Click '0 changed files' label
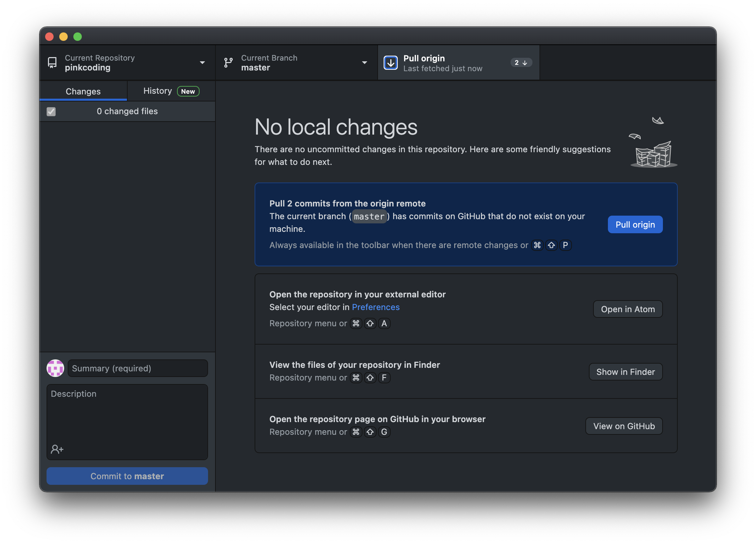The image size is (756, 544). (x=127, y=111)
